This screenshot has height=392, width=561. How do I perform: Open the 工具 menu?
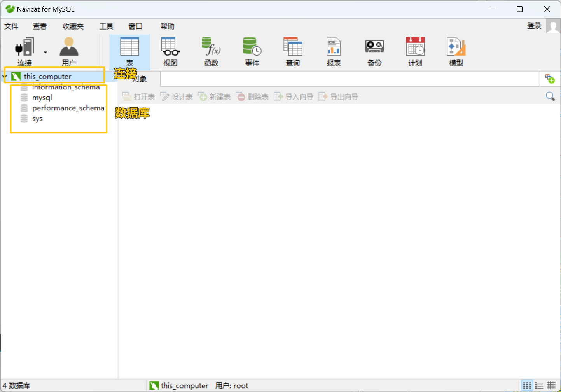point(106,26)
